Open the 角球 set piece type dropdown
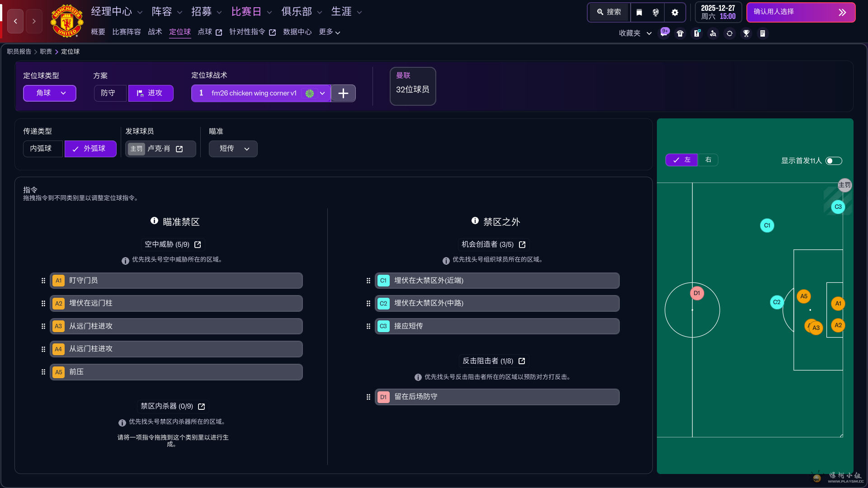Screen dimensions: 868x488 tap(50, 93)
